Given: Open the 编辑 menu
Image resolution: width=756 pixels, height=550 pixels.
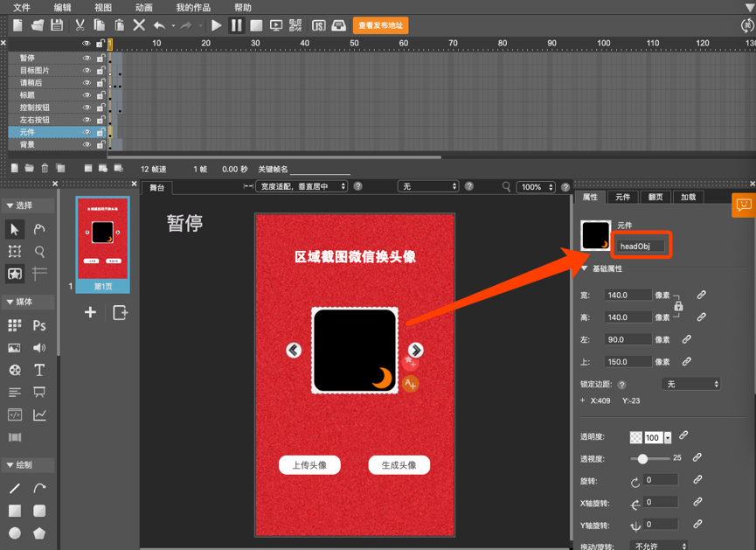Looking at the screenshot, I should [62, 7].
